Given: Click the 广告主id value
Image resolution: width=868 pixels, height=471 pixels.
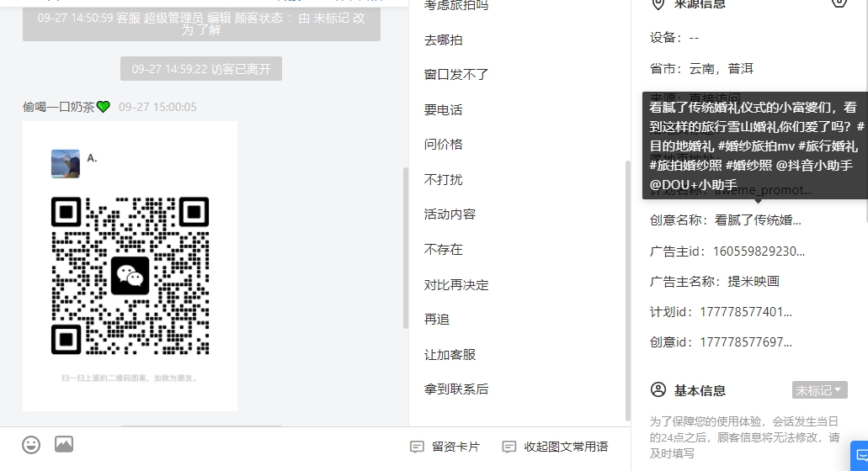Looking at the screenshot, I should tap(759, 251).
